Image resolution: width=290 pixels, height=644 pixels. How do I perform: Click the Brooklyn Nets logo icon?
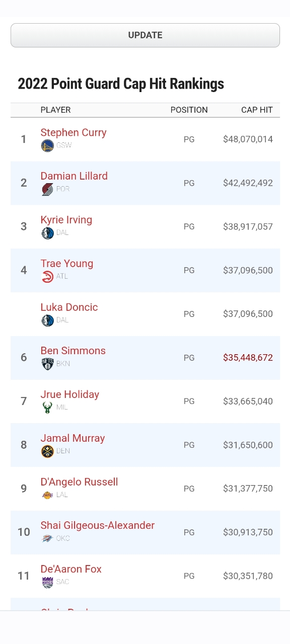click(47, 364)
